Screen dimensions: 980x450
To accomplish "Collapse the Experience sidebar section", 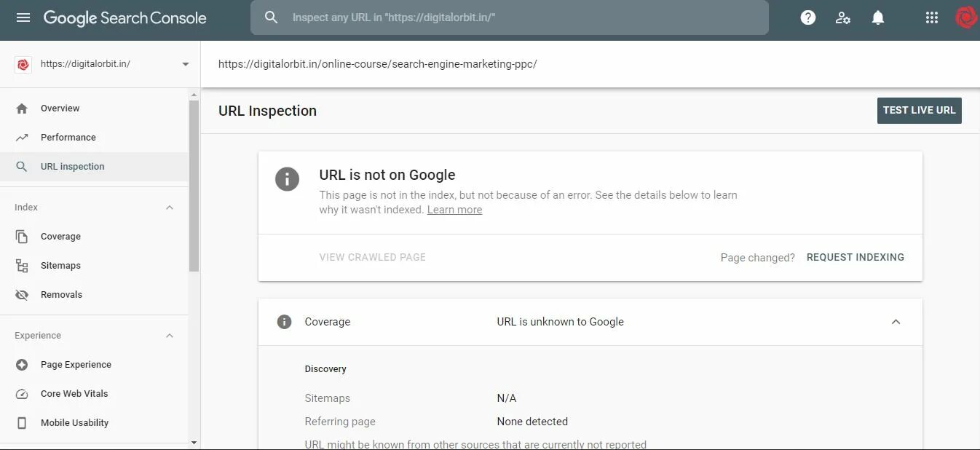I will click(x=170, y=336).
